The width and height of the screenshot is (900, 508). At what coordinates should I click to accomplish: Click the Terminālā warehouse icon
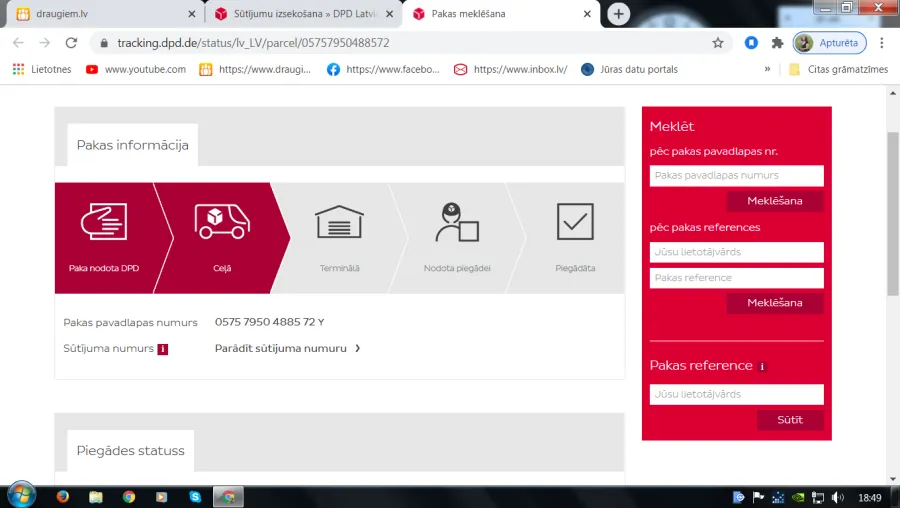click(339, 222)
